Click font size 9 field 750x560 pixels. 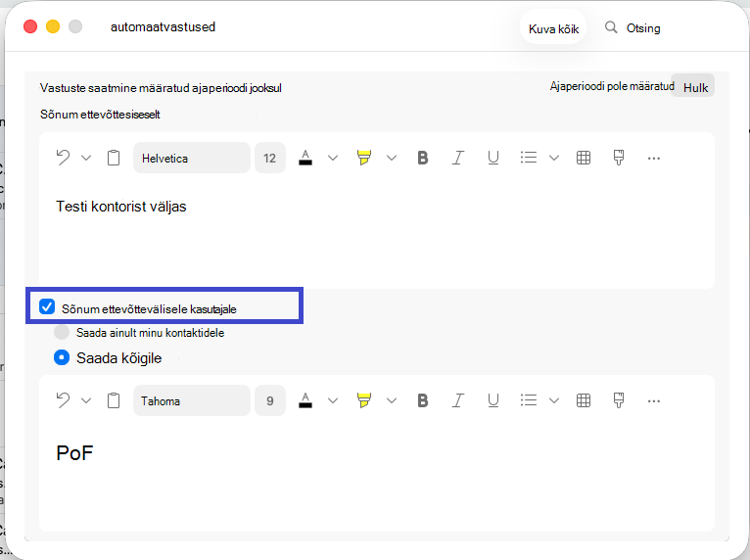(x=270, y=400)
